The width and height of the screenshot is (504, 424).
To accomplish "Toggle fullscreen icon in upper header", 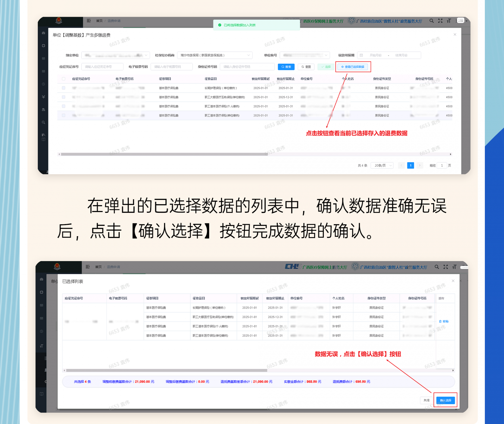I will [440, 21].
